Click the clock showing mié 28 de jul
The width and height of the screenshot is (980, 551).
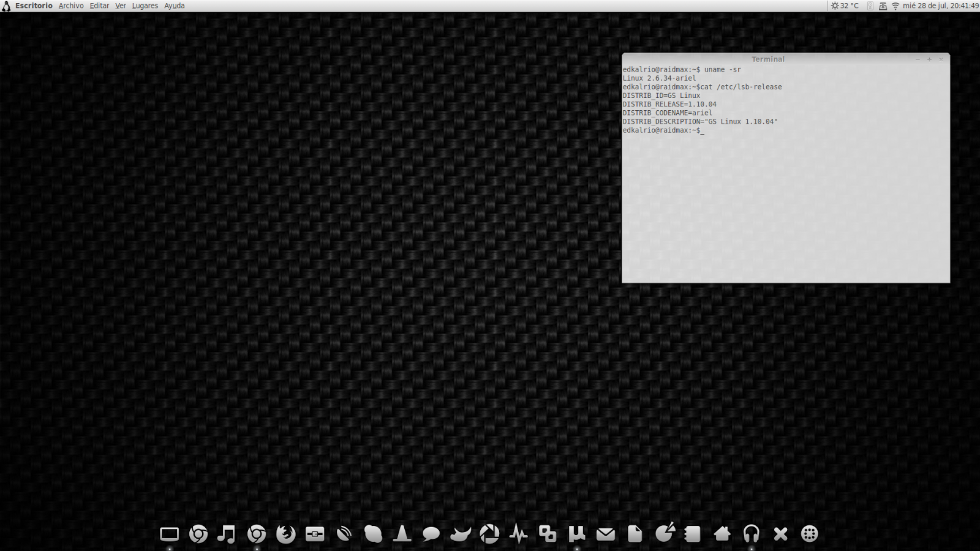click(941, 6)
